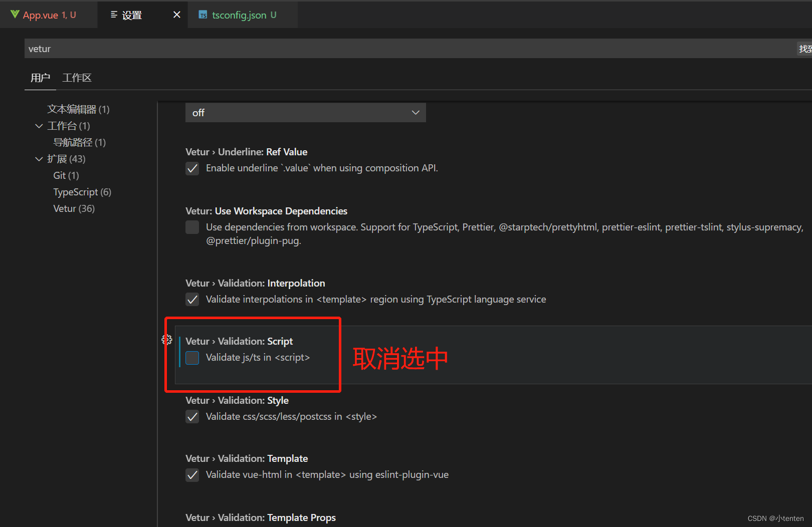Toggle Validation Template checkbox

coord(192,475)
